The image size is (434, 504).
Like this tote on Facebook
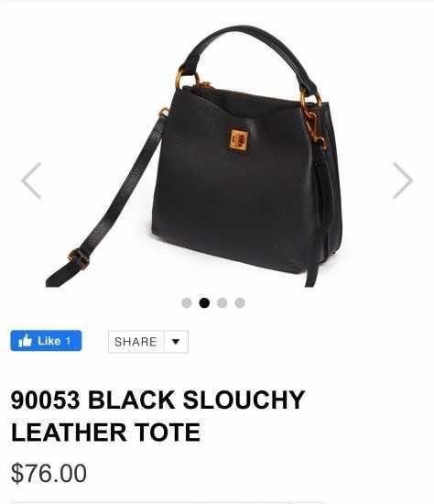pos(46,341)
